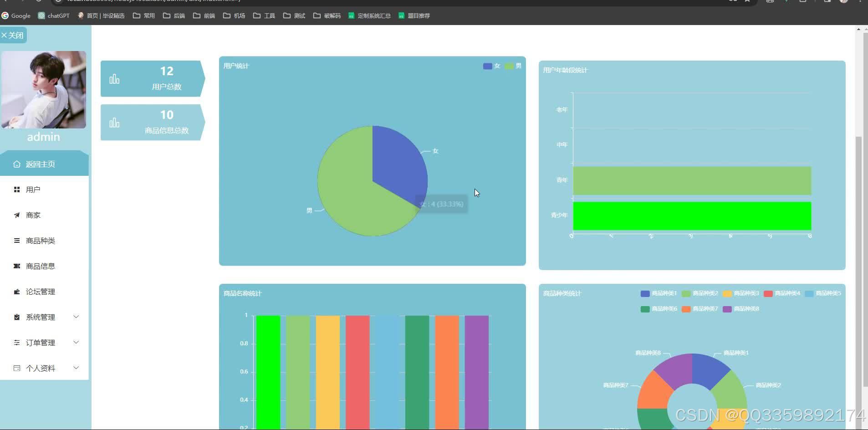Screen dimensions: 868x430
Task: Toggle the 男 legend in 用户统计 chart
Action: pos(513,66)
